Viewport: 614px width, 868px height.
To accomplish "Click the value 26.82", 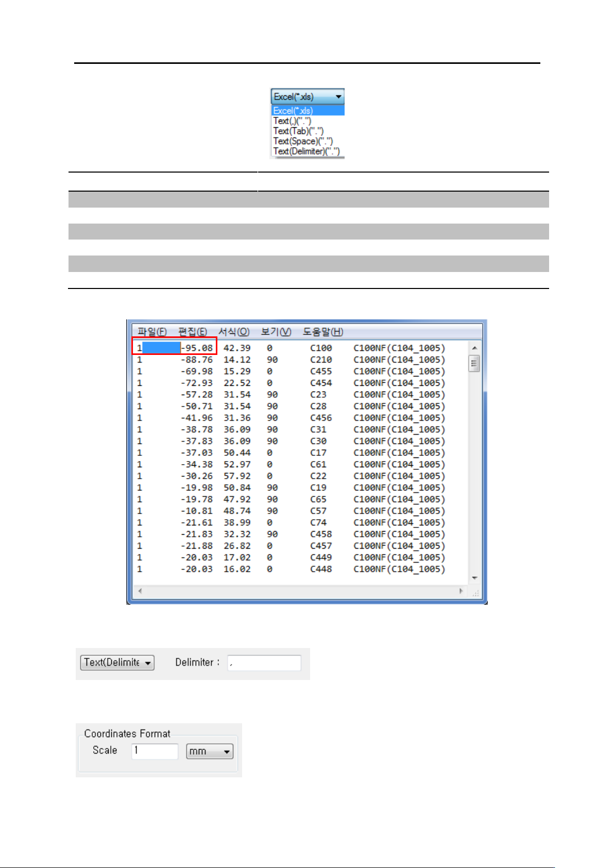I will point(237,546).
